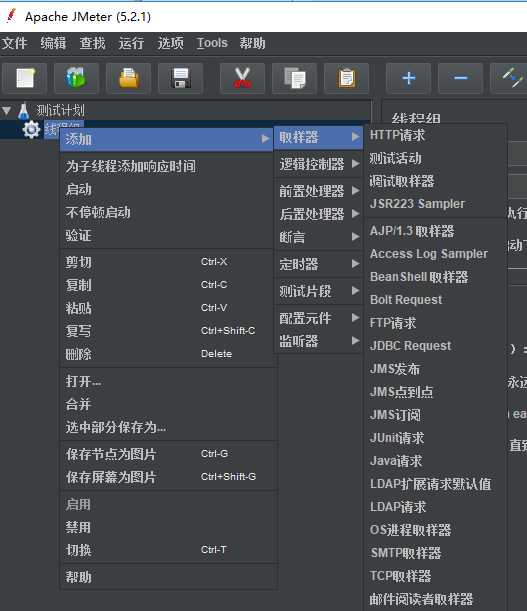This screenshot has height=611, width=527.
Task: Click 不停顿启动 context entry
Action: tap(167, 212)
